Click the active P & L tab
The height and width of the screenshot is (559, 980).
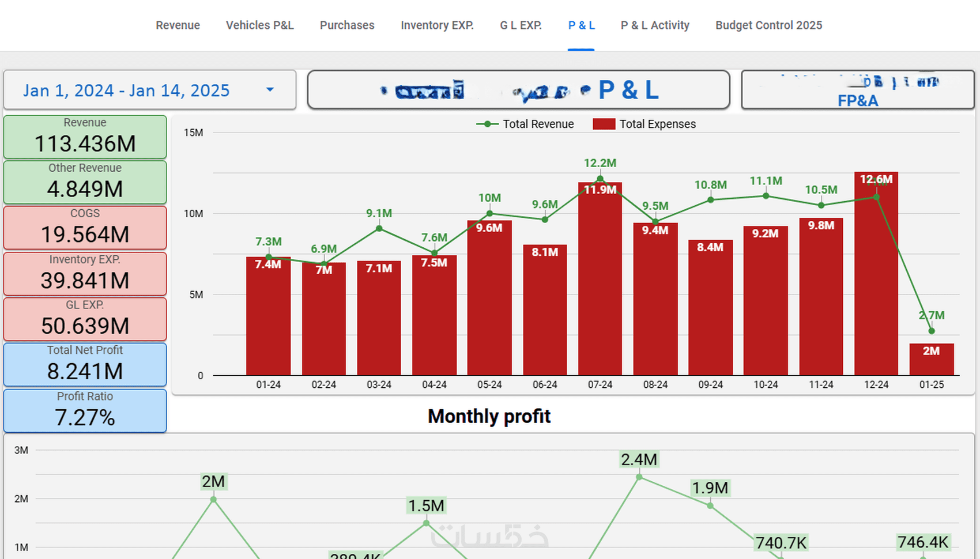click(581, 25)
